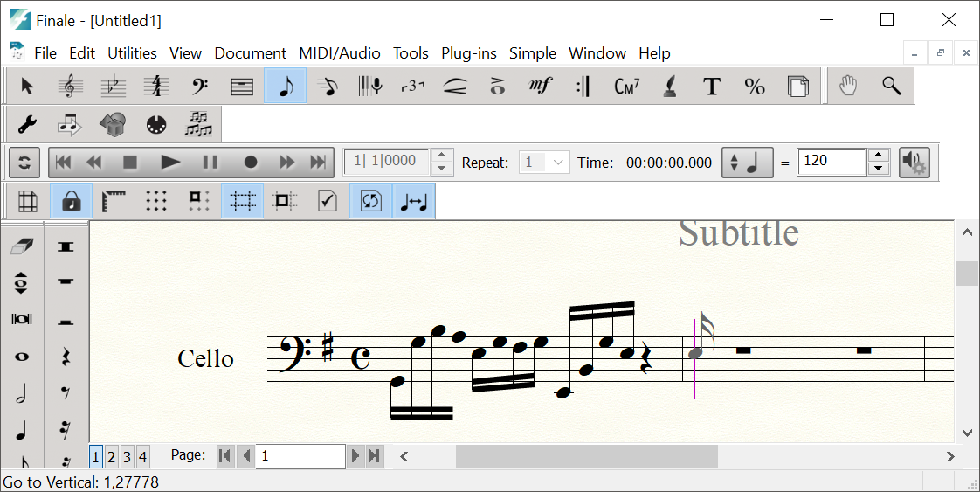Activate the Chord tool CM7 icon
Image resolution: width=980 pixels, height=492 pixels.
pos(626,86)
